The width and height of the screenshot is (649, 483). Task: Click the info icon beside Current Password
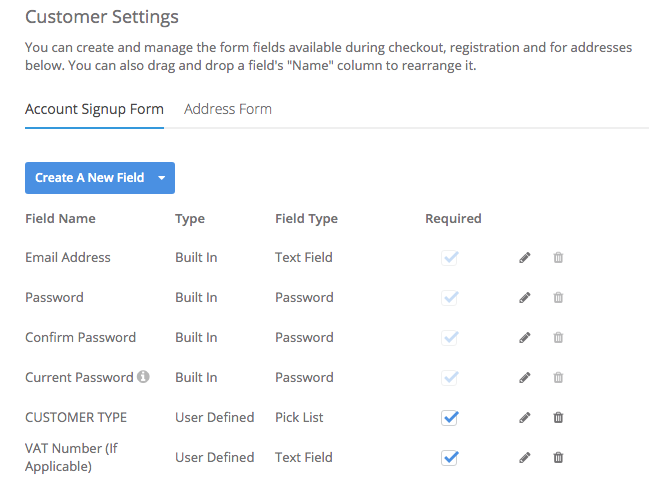pyautogui.click(x=143, y=377)
